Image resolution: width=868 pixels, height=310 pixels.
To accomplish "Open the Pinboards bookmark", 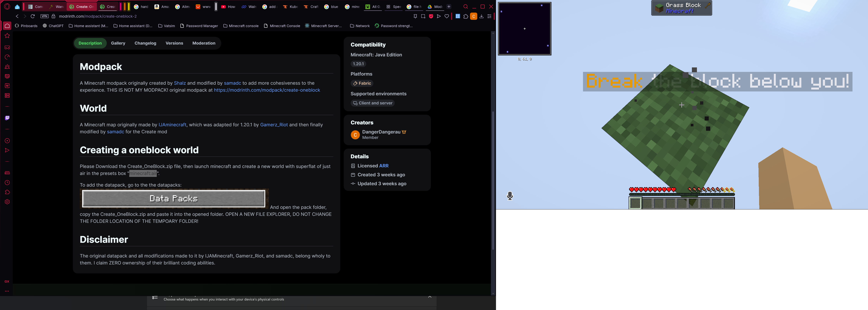I will [x=26, y=26].
